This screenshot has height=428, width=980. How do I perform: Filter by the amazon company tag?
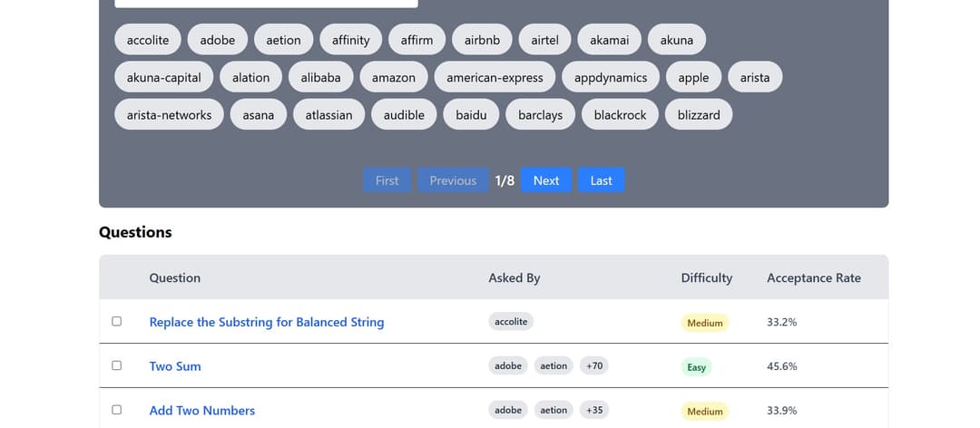[393, 77]
